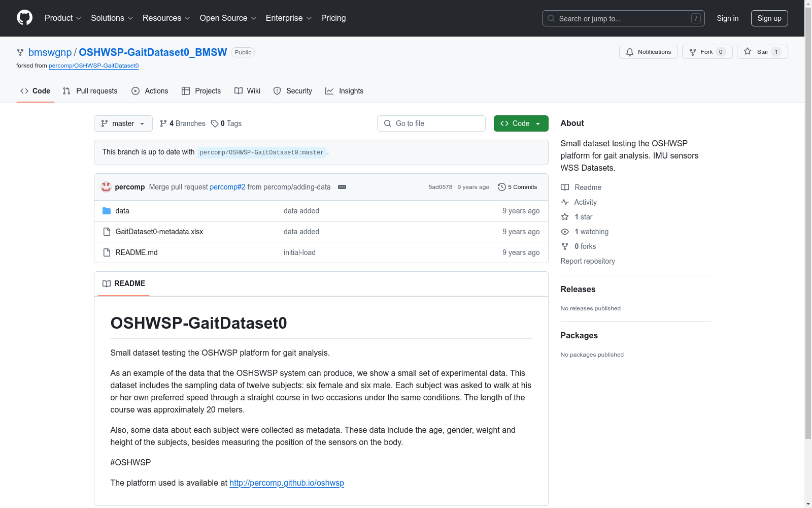The width and height of the screenshot is (812, 508).
Task: Star the repository
Action: coord(762,52)
